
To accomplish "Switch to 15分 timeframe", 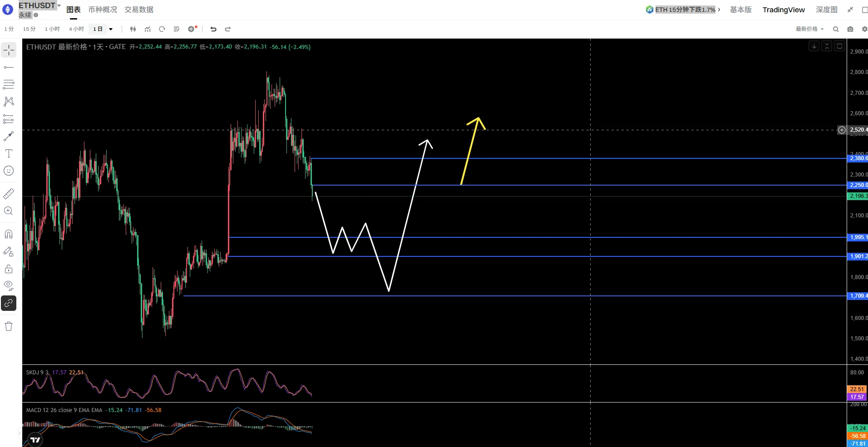I will coord(29,29).
